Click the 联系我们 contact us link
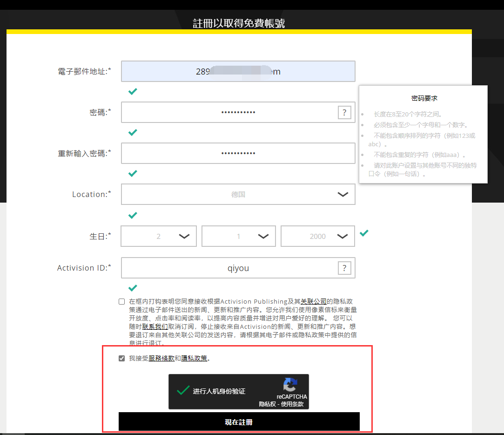The height and width of the screenshot is (435, 504). (x=155, y=326)
